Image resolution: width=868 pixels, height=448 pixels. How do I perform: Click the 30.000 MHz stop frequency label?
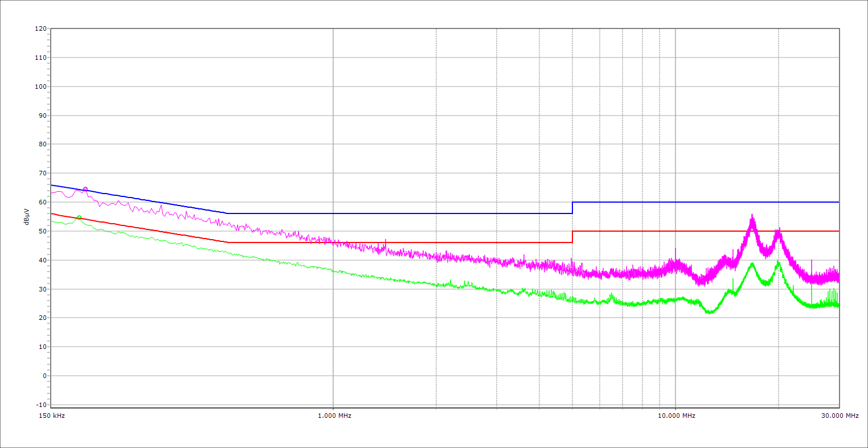[839, 416]
